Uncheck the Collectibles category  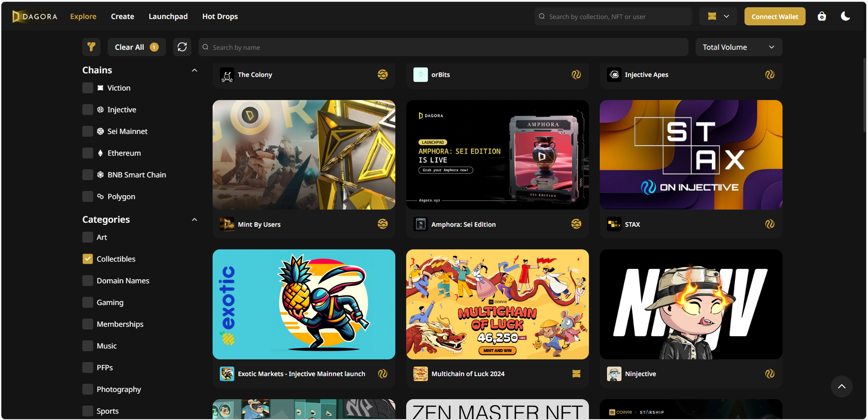point(88,259)
